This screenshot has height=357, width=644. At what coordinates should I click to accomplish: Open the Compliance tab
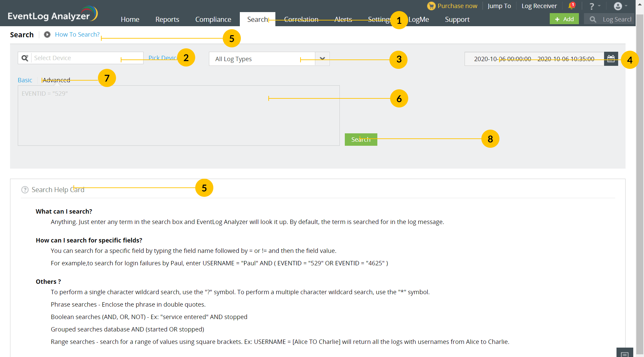point(213,19)
